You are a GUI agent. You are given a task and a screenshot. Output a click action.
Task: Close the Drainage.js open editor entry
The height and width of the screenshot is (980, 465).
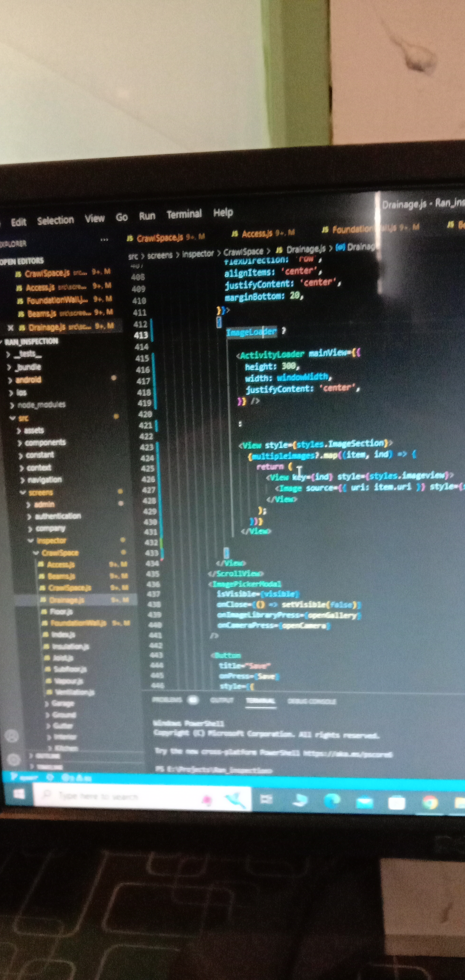click(x=11, y=328)
